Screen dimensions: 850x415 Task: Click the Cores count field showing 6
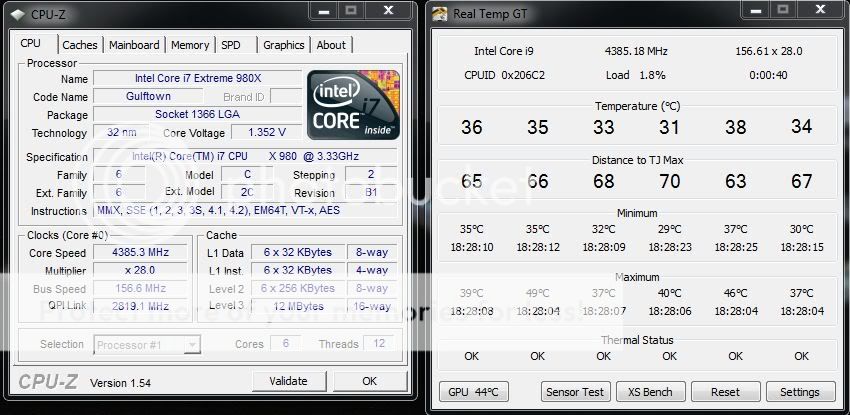[286, 343]
